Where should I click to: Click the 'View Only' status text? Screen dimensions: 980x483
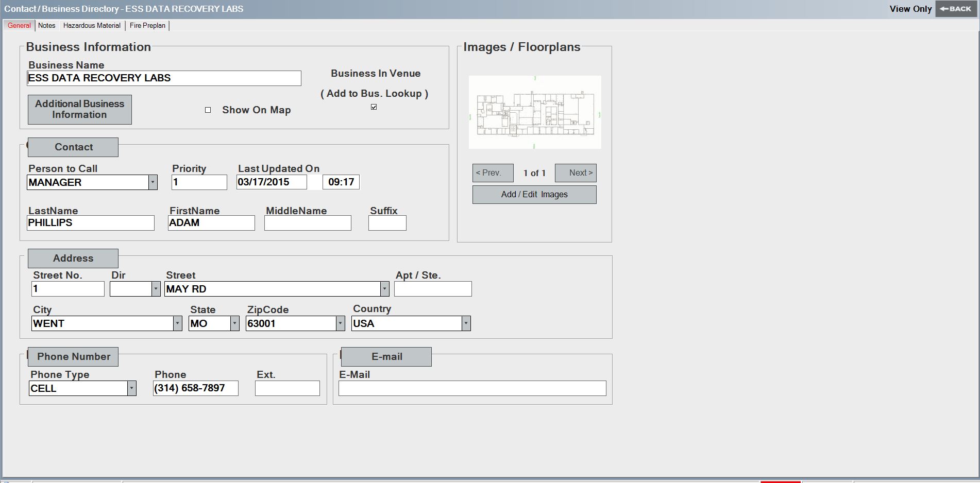910,9
